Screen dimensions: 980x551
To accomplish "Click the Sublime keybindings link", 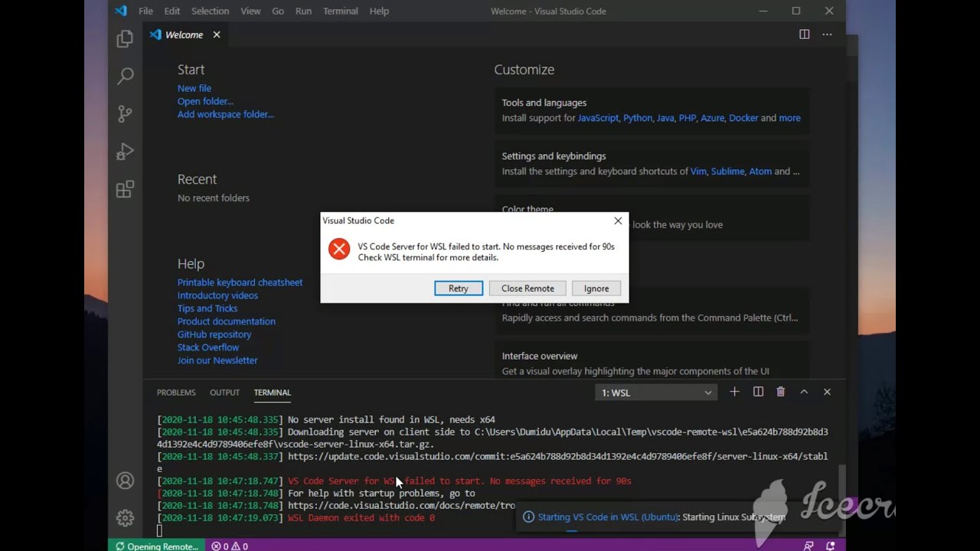I will coord(727,171).
